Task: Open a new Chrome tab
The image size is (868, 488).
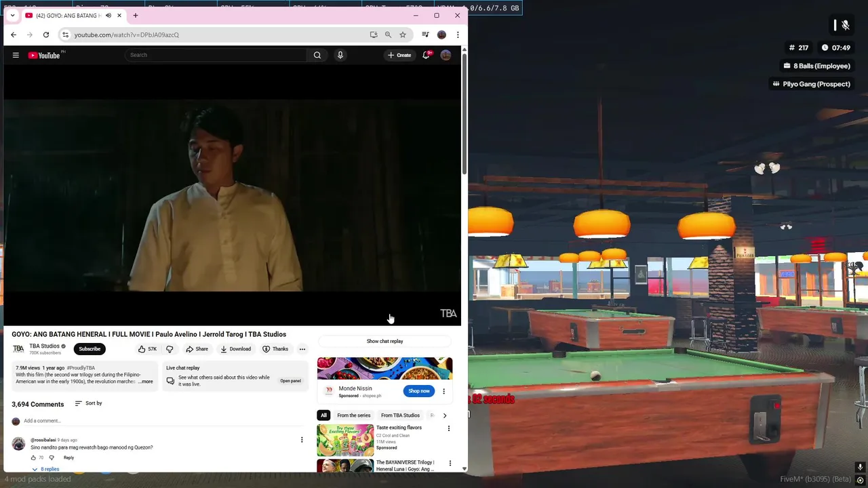Action: coord(136,16)
